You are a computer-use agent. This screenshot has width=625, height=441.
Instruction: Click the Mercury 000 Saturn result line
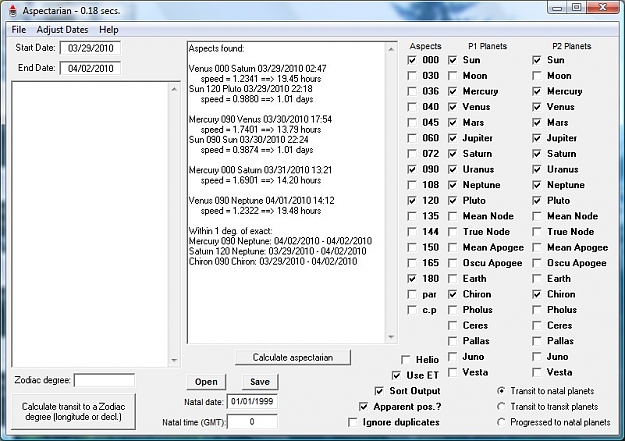click(260, 170)
